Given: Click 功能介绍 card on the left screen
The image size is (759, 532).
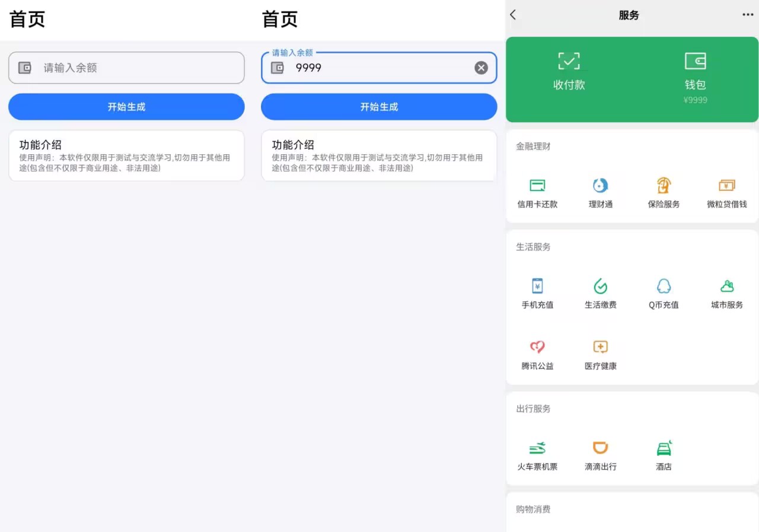Looking at the screenshot, I should click(x=126, y=155).
